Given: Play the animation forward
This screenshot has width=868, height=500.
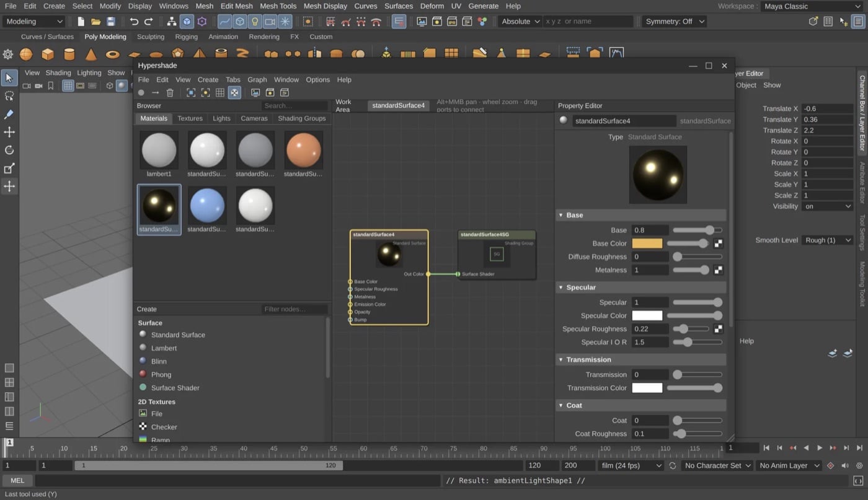Looking at the screenshot, I should click(820, 448).
